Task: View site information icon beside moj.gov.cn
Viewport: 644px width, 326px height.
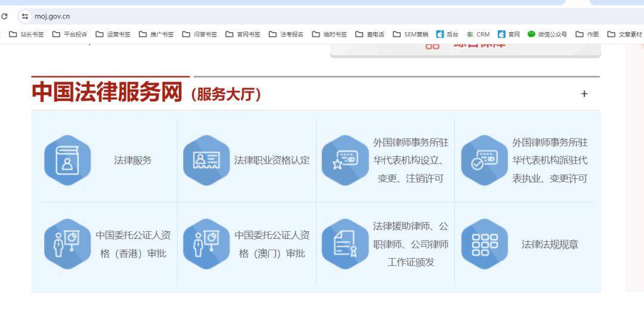Action: click(25, 17)
